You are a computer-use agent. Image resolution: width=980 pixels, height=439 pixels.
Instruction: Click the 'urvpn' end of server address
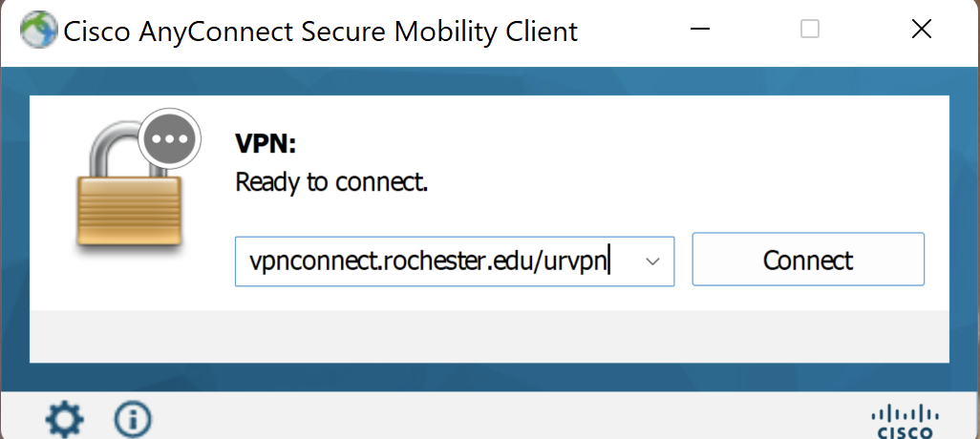(576, 262)
